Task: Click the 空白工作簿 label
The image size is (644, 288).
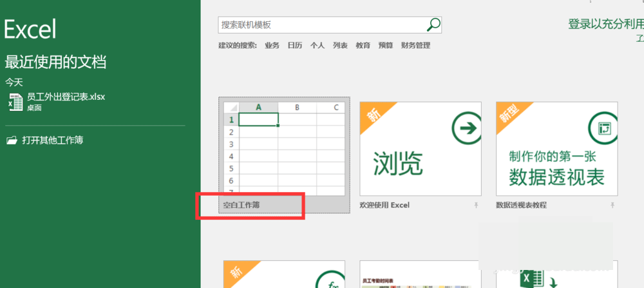Action: (x=242, y=205)
